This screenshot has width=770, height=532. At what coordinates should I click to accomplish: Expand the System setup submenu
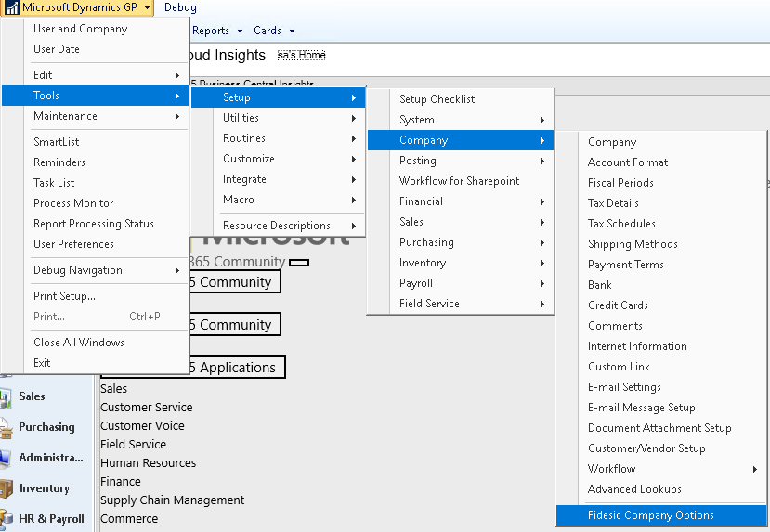(461, 120)
